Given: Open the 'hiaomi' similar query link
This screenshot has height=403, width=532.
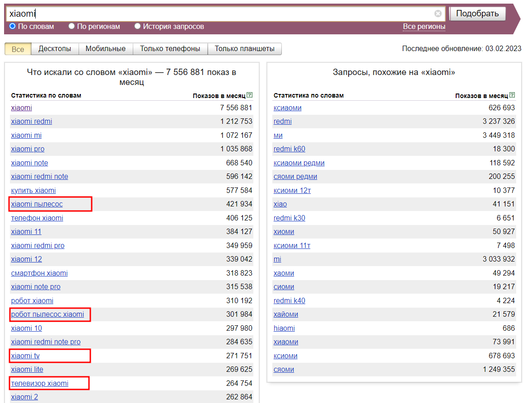Looking at the screenshot, I should [284, 328].
